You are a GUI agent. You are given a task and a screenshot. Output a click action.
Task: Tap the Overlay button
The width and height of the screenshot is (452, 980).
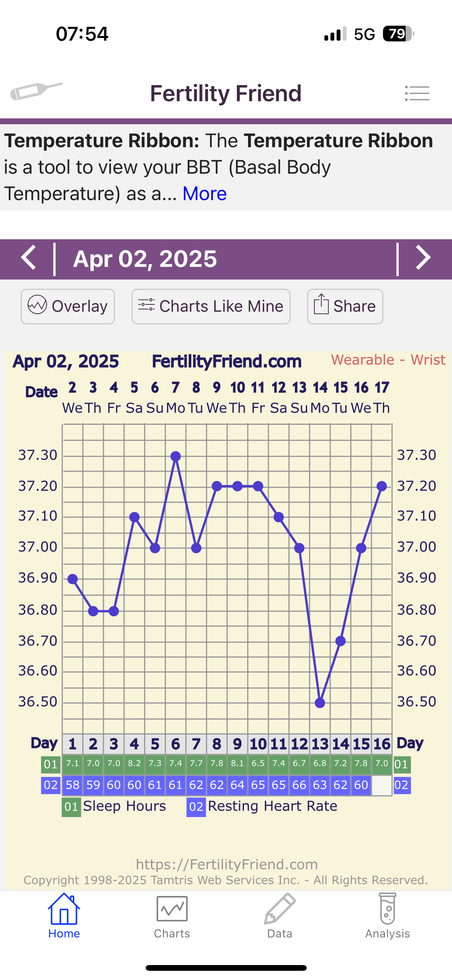(x=68, y=306)
